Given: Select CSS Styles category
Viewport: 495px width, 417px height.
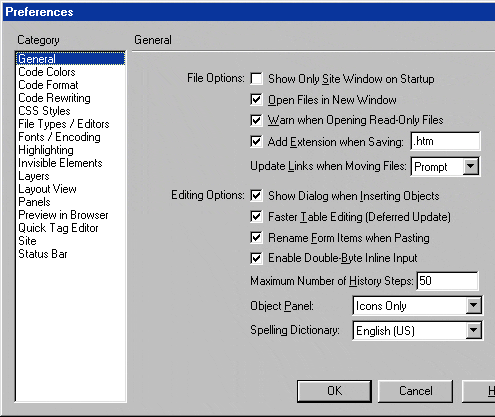Looking at the screenshot, I should 44,111.
